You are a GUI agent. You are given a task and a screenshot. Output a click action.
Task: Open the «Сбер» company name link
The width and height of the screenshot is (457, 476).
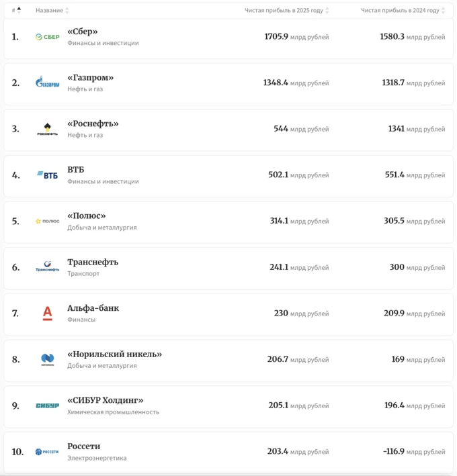coord(83,32)
